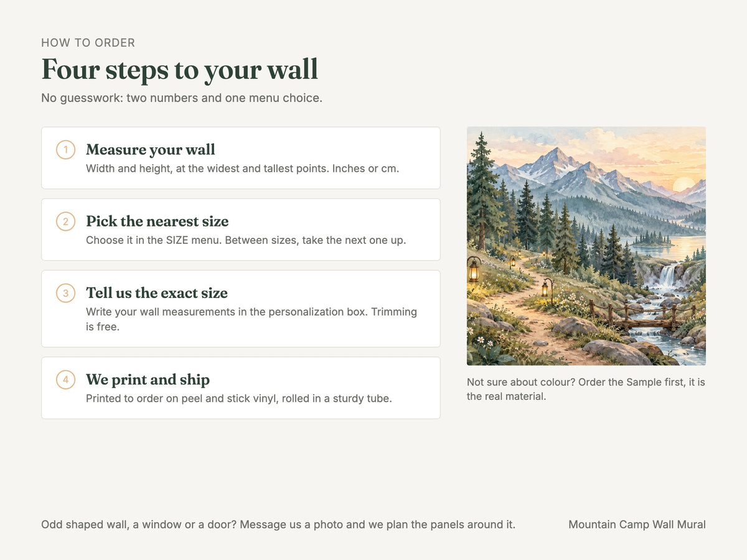Viewport: 747px width, 560px height.
Task: Click the step 2 circle number icon
Action: [x=65, y=222]
